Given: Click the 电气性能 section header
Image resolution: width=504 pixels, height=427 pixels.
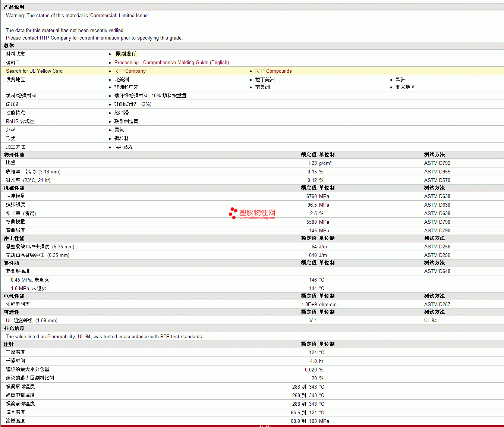Looking at the screenshot, I should coord(14,296).
